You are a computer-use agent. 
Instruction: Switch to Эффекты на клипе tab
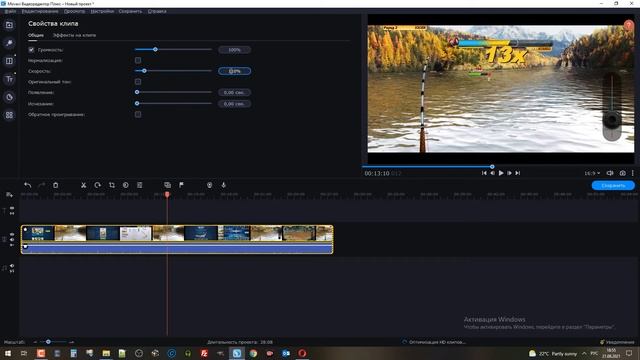(74, 36)
